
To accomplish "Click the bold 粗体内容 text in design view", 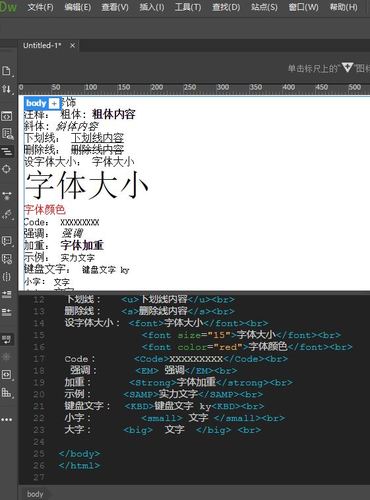I will pyautogui.click(x=114, y=114).
